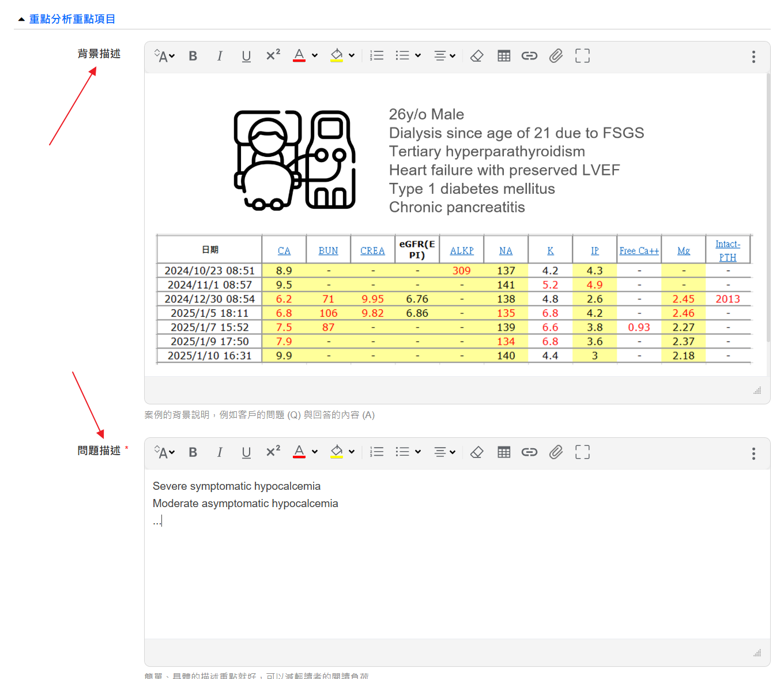Image resolution: width=784 pixels, height=679 pixels.
Task: Open text alignment dropdown in background editor
Action: [x=444, y=56]
